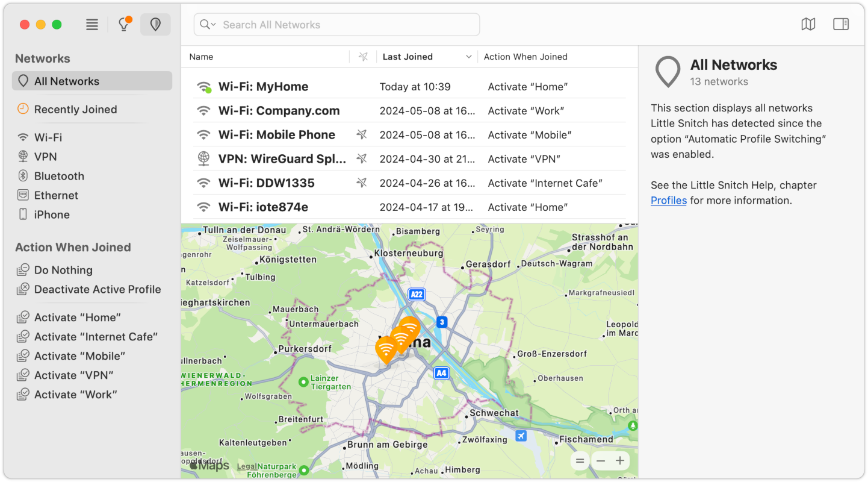
Task: Click Lainzer Tiergarten park marker
Action: coord(303,382)
